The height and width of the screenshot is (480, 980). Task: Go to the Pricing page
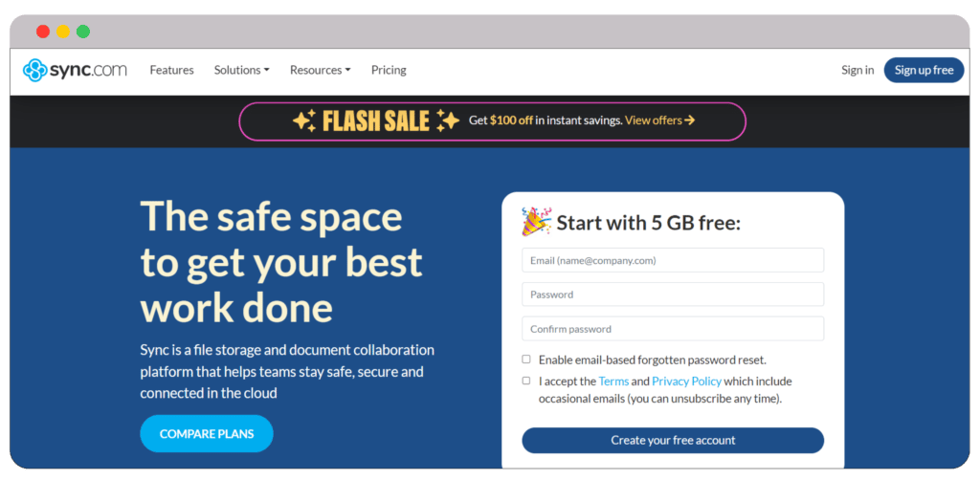[x=389, y=70]
